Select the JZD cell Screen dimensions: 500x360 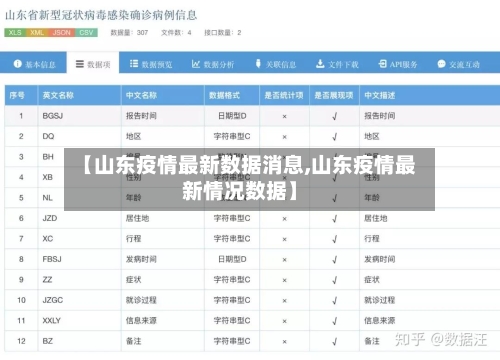(79, 218)
